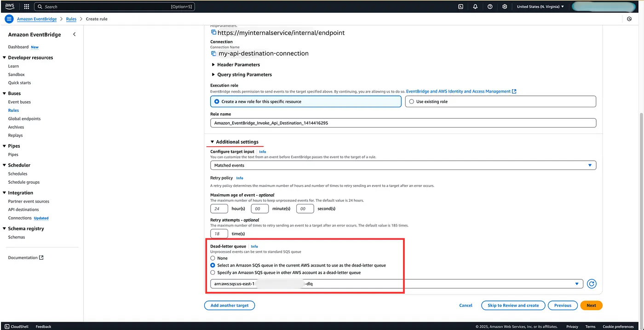
Task: Open Rules in sidebar
Action: click(13, 110)
